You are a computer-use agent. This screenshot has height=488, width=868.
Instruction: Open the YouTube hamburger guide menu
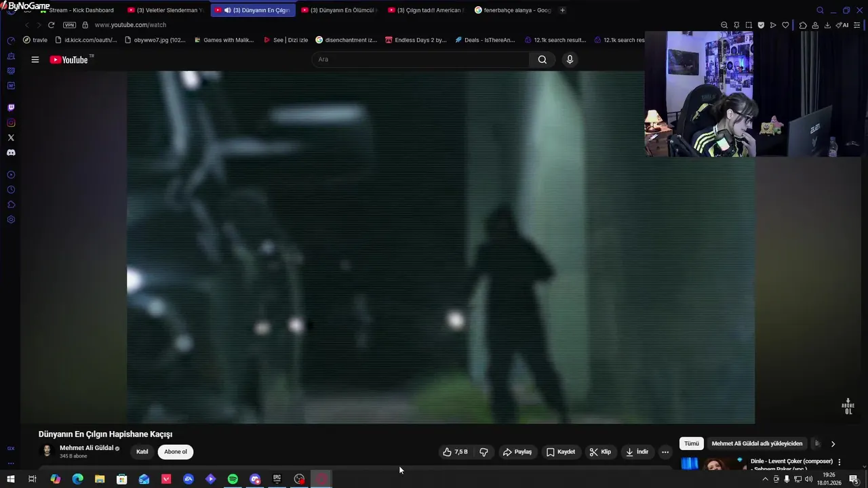35,60
